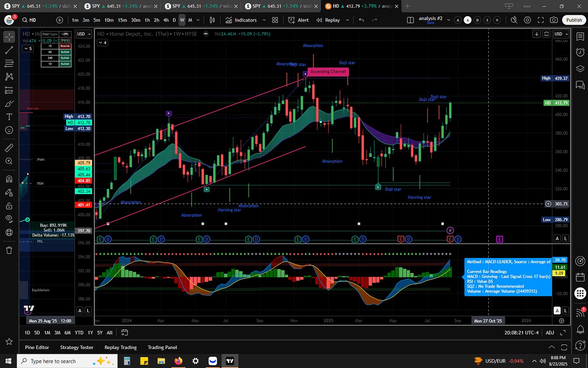Open the Trading Panel tab
The width and height of the screenshot is (588, 368).
tap(162, 347)
